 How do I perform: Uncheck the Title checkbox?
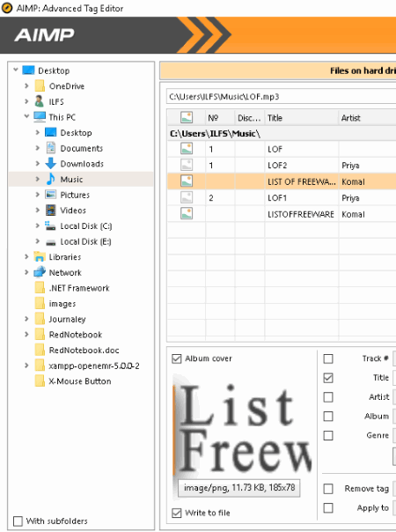(x=328, y=378)
